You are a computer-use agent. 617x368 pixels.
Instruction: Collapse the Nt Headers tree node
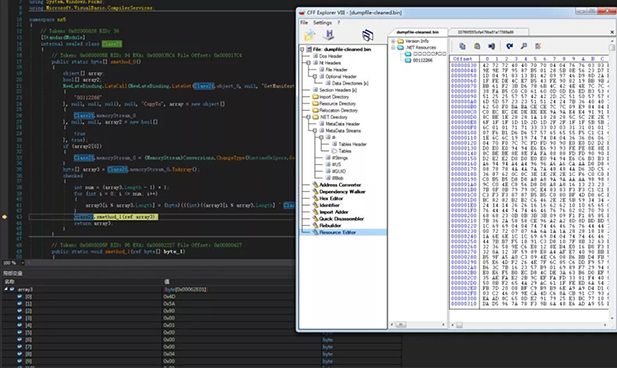308,63
